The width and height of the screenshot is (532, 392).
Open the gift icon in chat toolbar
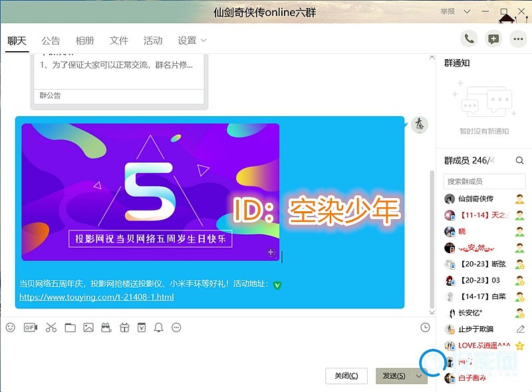(124, 328)
